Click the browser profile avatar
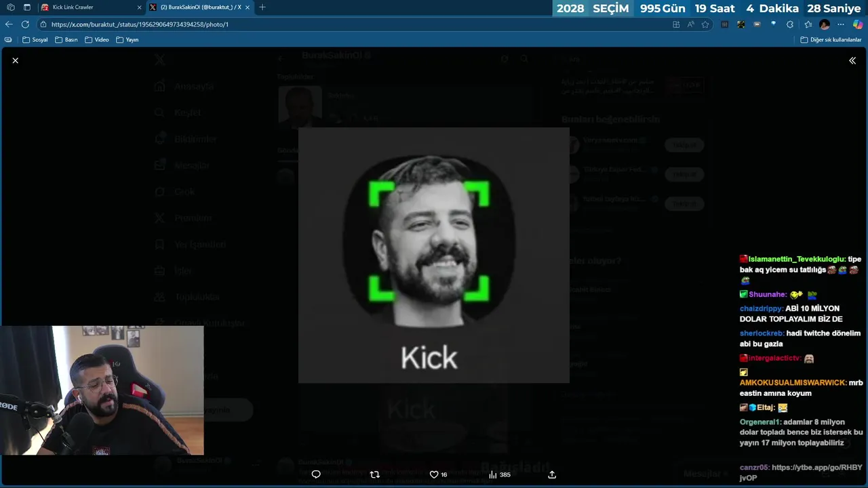This screenshot has height=488, width=868. pos(825,24)
